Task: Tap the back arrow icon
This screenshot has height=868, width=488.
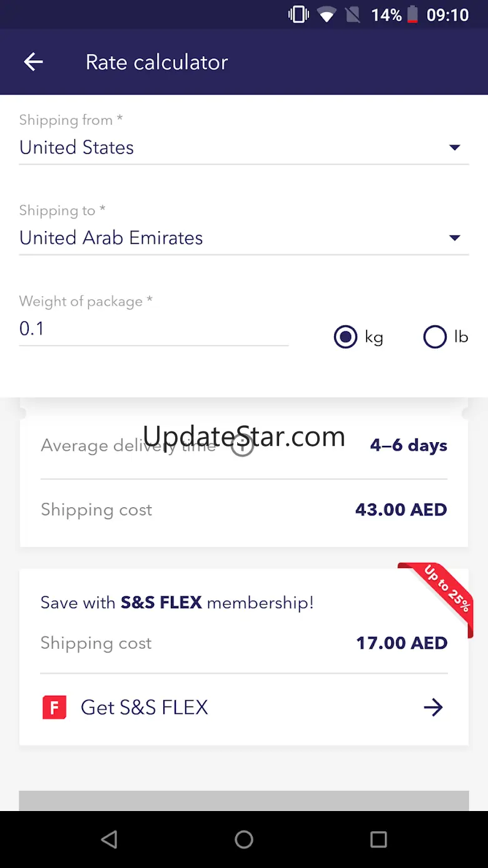Action: 33,61
